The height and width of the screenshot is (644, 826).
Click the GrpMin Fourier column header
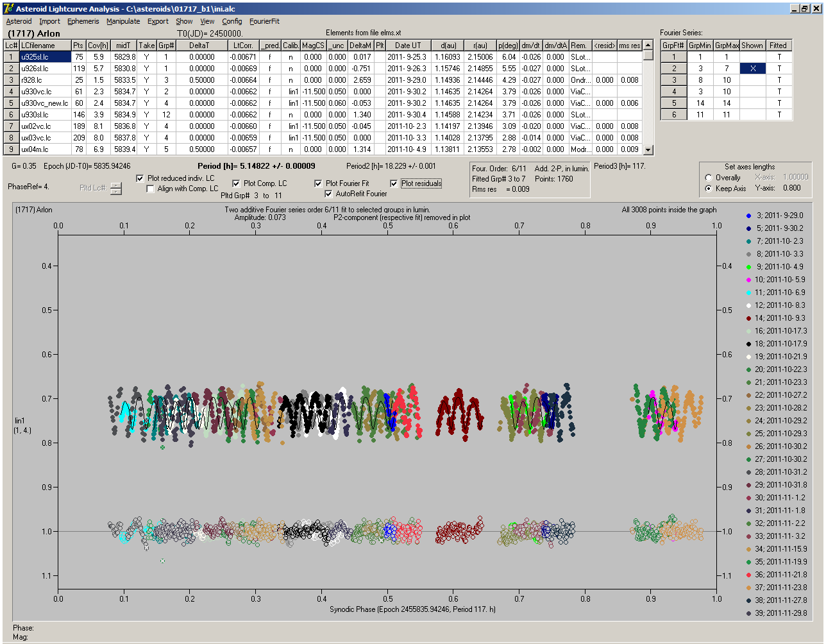click(x=700, y=46)
